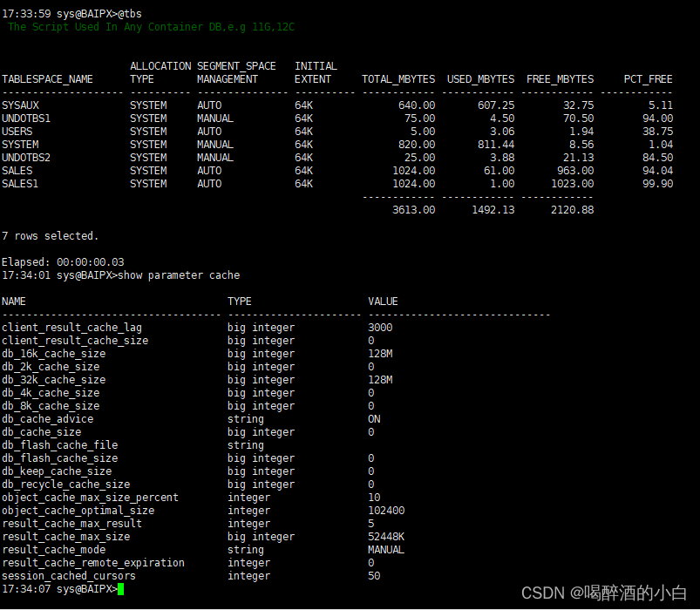Select parameter object_cache_optimal_size
Viewport: 700px width, 610px height.
[x=78, y=511]
